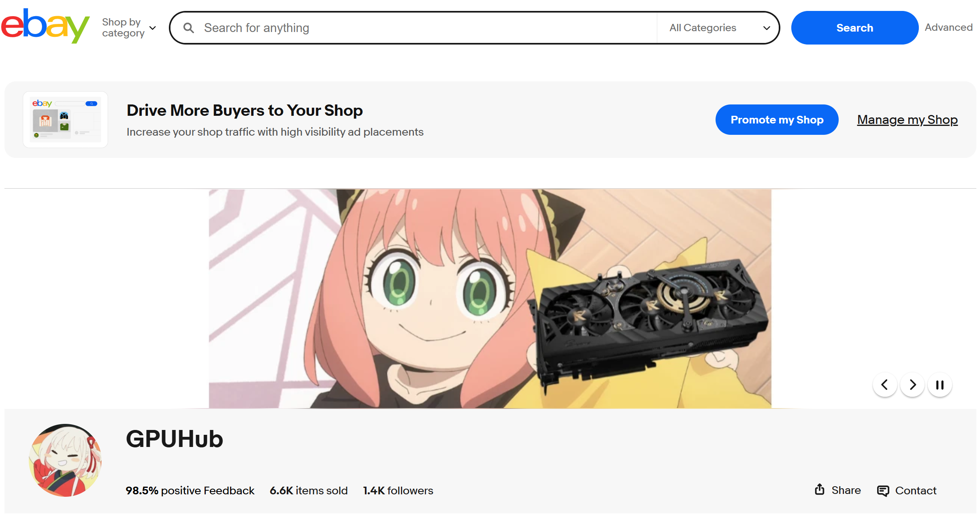Click the Promote my Shop button
The height and width of the screenshot is (517, 980).
(777, 120)
